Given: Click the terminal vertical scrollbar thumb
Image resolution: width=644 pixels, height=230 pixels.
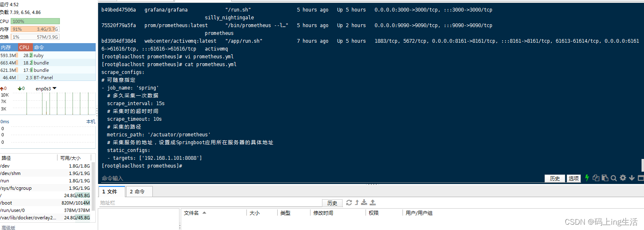Looking at the screenshot, I should coord(642,165).
